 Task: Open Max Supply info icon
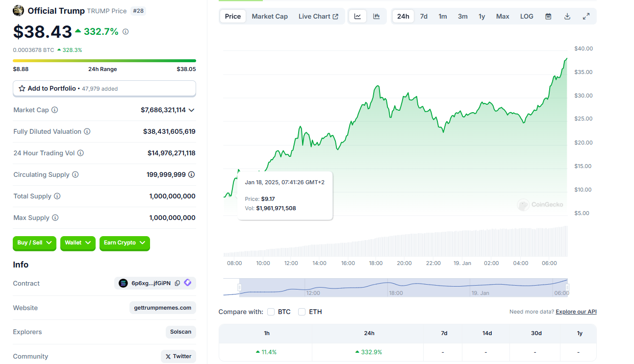(x=55, y=218)
